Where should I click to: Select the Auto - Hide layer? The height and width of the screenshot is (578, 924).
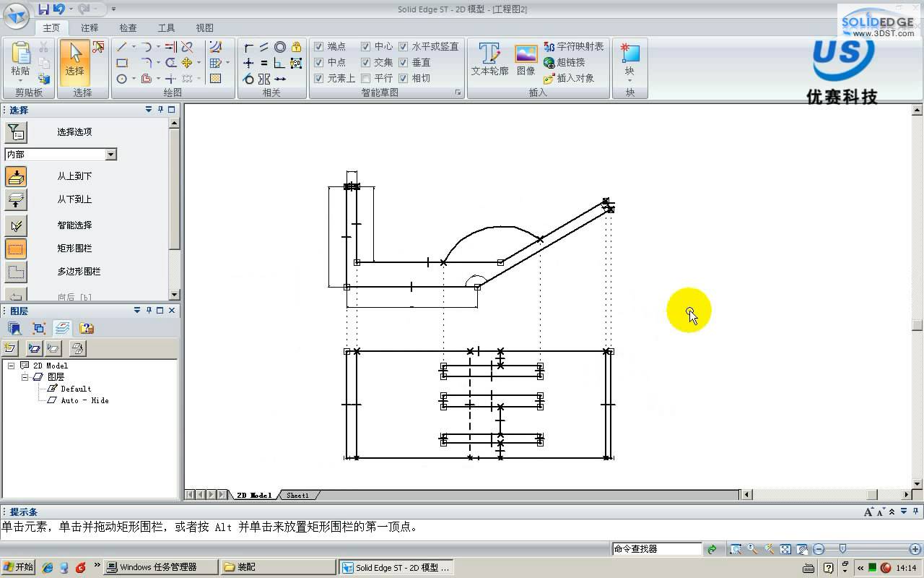[84, 400]
